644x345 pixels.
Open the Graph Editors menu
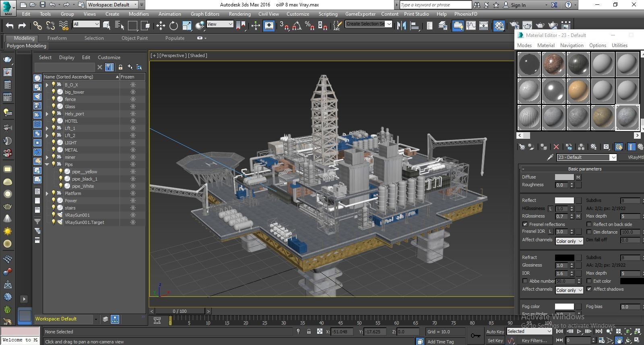[205, 14]
